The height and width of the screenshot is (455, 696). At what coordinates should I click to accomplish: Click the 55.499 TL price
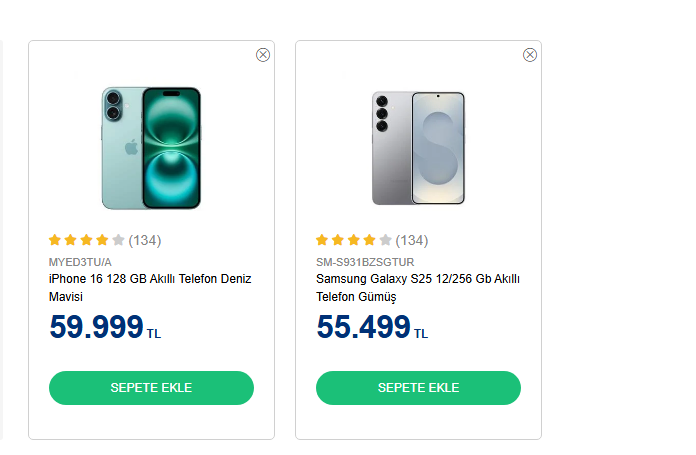(x=371, y=327)
